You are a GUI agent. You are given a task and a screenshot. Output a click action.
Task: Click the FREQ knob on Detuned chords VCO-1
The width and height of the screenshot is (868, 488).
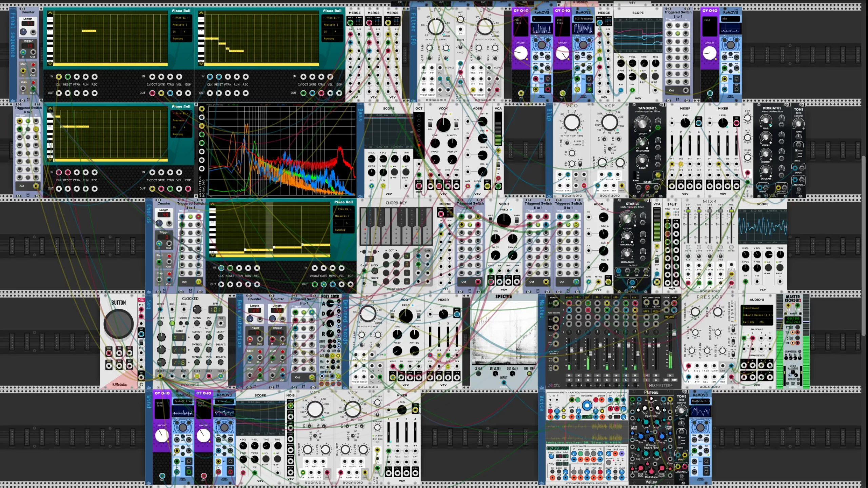(x=406, y=316)
